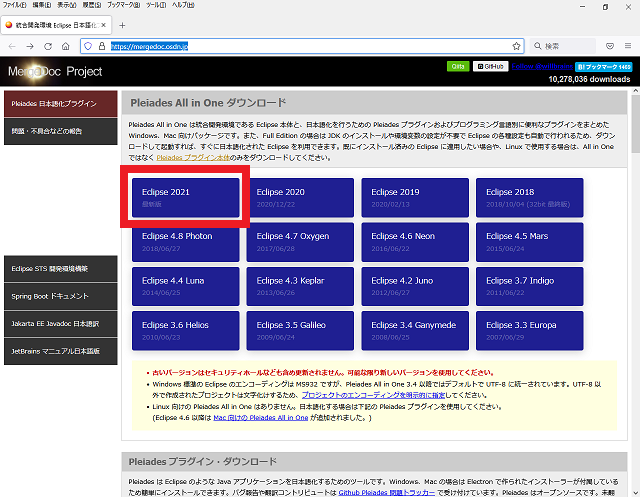The height and width of the screenshot is (497, 640).
Task: Open Eclipse STS 開発環境構築 sidebar item
Action: point(61,269)
